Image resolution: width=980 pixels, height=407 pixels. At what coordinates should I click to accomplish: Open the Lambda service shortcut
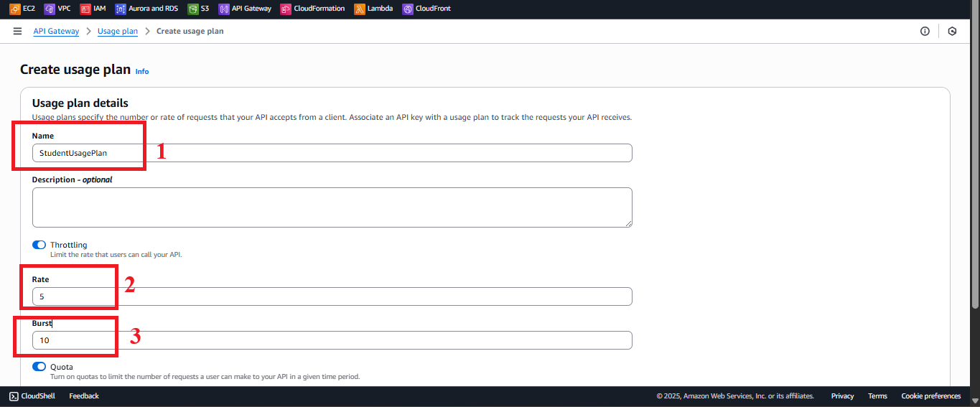click(373, 9)
